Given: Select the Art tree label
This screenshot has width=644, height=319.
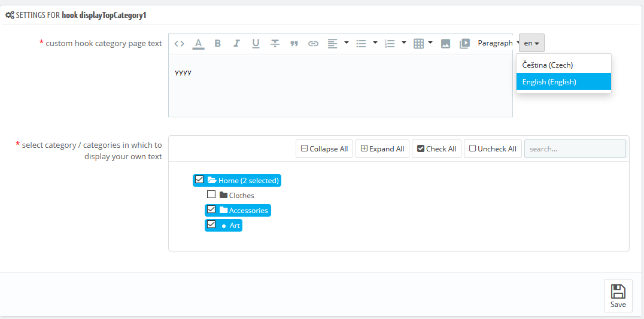Looking at the screenshot, I should coord(235,226).
